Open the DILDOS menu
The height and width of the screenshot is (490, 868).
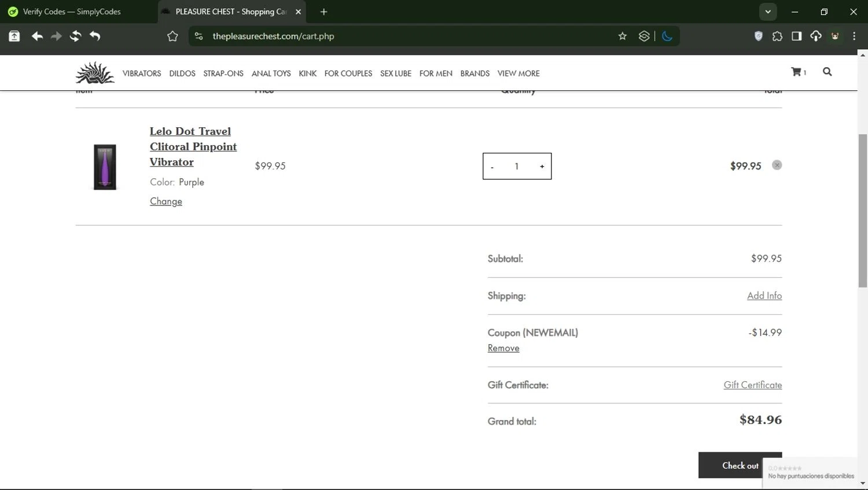pyautogui.click(x=182, y=73)
